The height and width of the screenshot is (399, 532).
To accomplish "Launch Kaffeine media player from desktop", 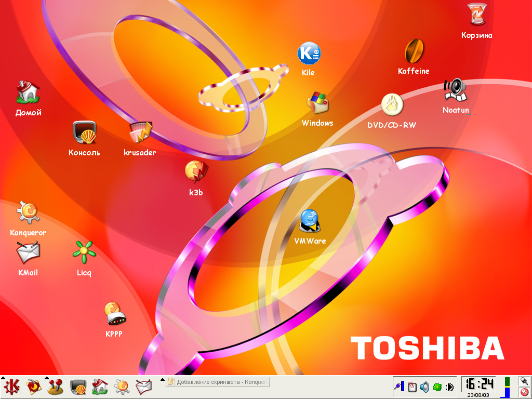I will point(414,51).
